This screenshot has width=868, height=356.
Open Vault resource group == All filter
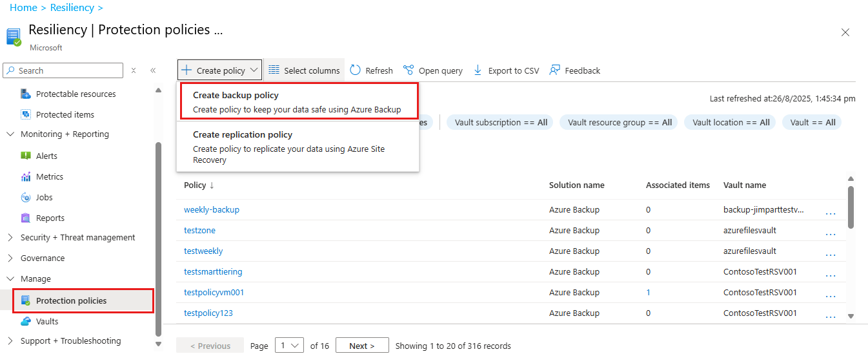(x=618, y=122)
